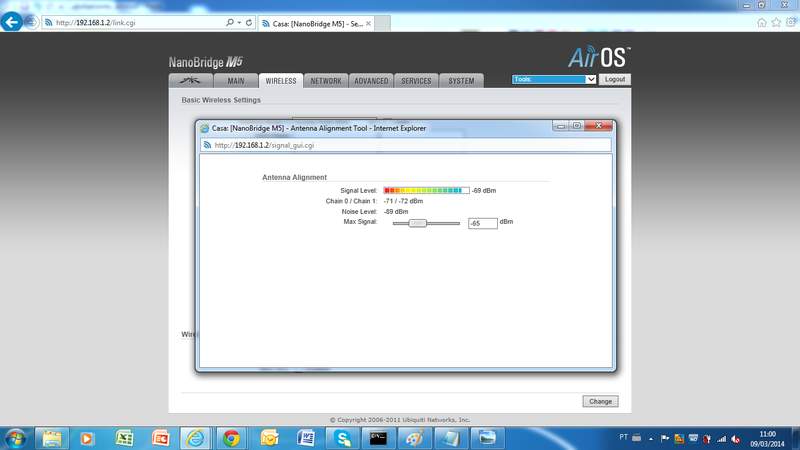Viewport: 800px width, 450px height.
Task: Click the search magnifier icon in address bar
Action: click(x=230, y=22)
